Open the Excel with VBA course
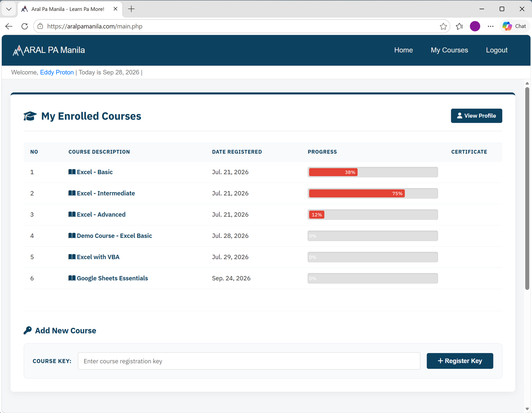Image resolution: width=532 pixels, height=413 pixels. (98, 257)
